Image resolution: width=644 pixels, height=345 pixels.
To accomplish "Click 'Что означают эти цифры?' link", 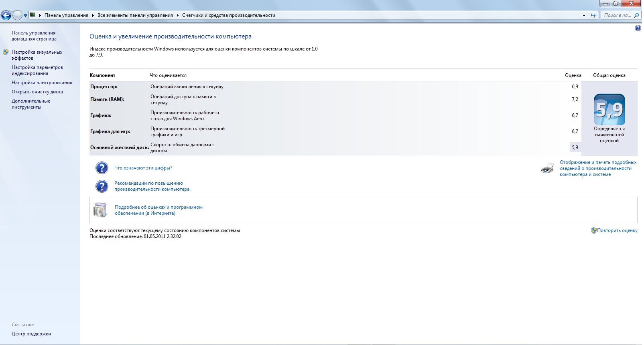I will click(143, 168).
